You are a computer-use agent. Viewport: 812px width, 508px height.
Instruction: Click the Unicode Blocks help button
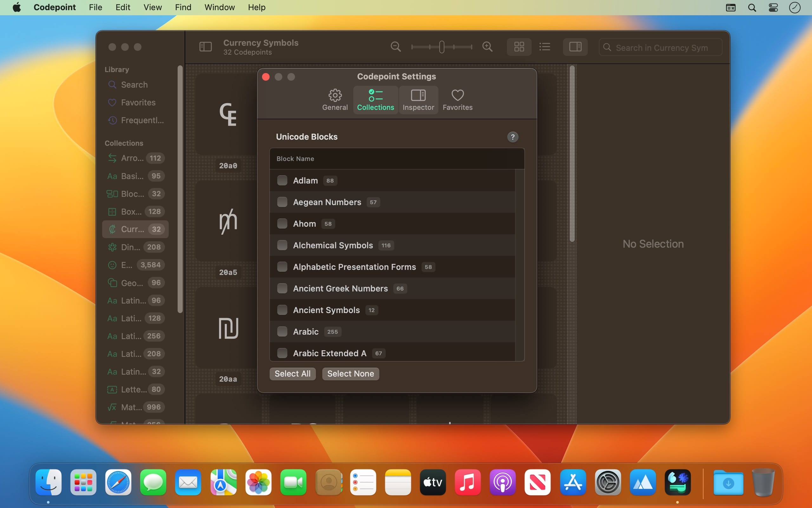512,137
